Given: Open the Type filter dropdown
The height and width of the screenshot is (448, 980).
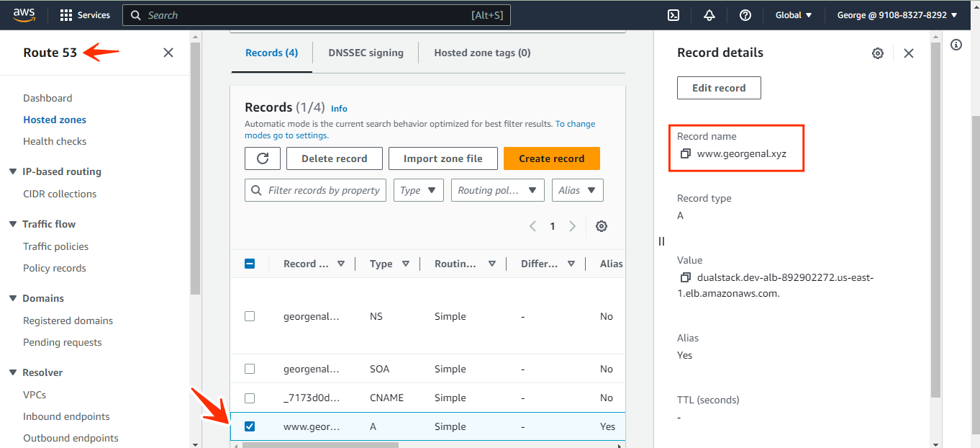Looking at the screenshot, I should tap(419, 190).
